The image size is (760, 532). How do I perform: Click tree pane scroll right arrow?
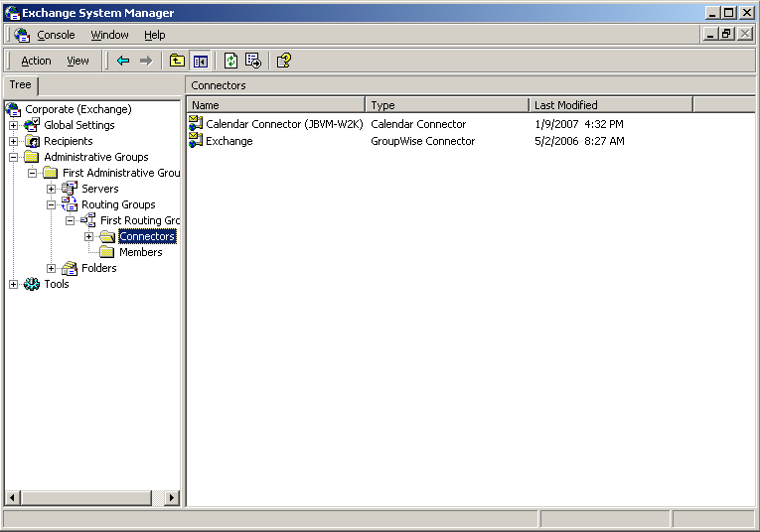tap(172, 497)
